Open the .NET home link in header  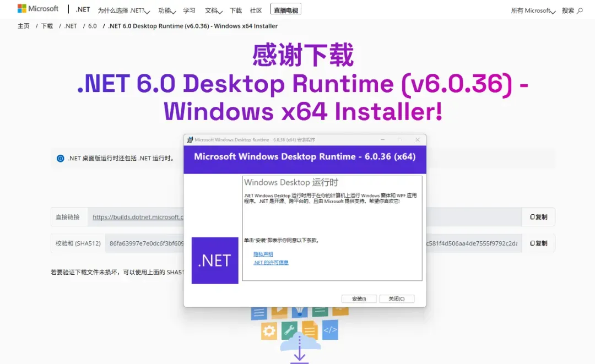(83, 10)
